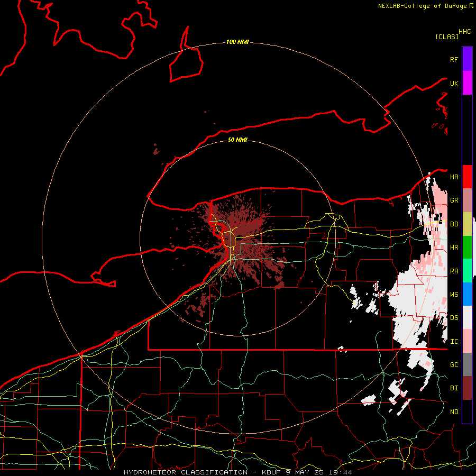Click the WS blue legend swatch
Image resolution: width=476 pixels, height=476 pixels.
click(467, 294)
